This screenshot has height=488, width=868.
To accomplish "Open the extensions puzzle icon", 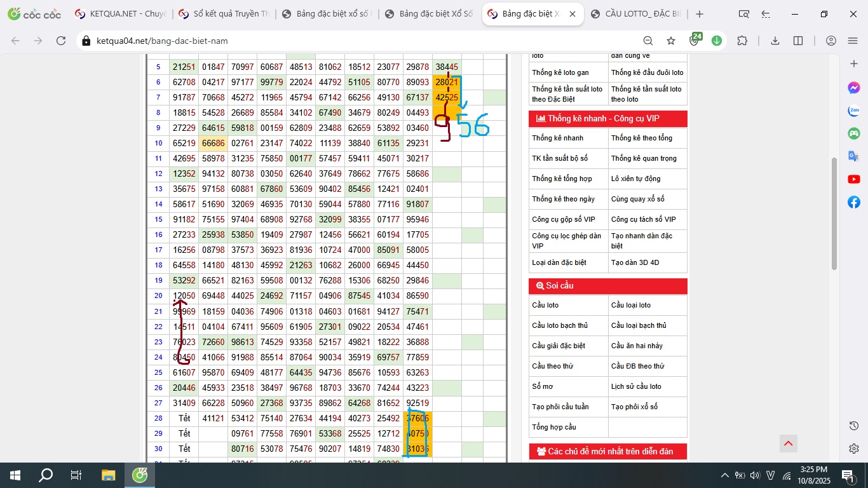I will coord(742,41).
